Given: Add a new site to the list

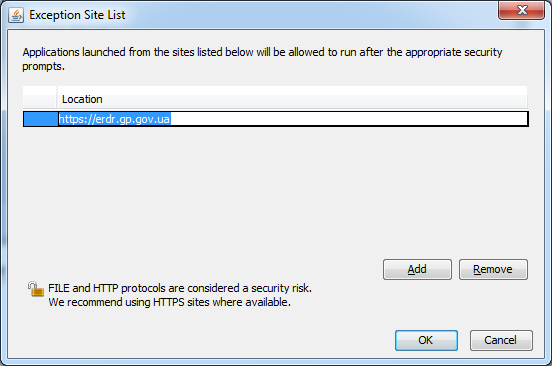Looking at the screenshot, I should 417,270.
